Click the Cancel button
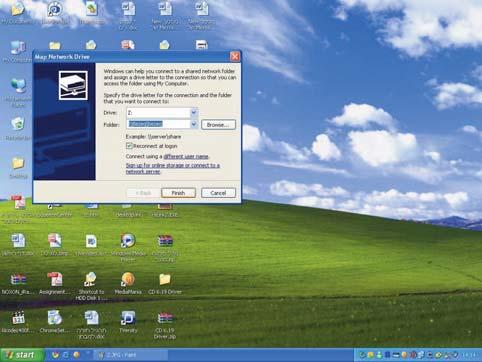The image size is (482, 362). (218, 193)
